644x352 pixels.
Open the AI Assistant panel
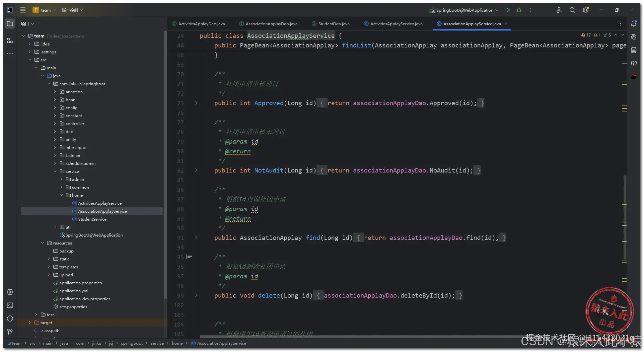634,37
